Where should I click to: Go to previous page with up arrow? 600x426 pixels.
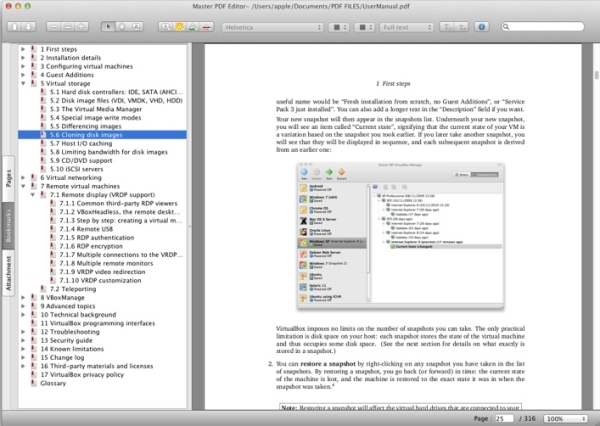pos(15,27)
